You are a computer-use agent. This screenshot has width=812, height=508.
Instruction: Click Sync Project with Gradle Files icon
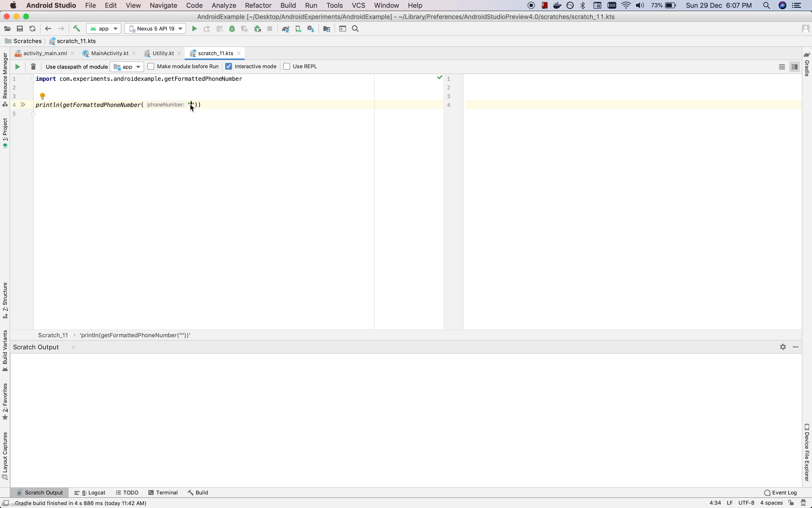[286, 29]
